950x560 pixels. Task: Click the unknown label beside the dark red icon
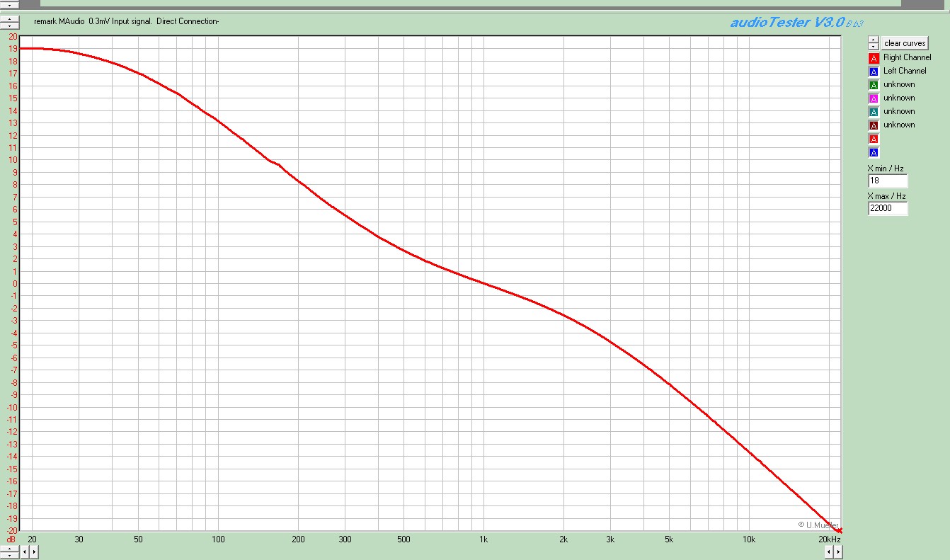click(899, 125)
